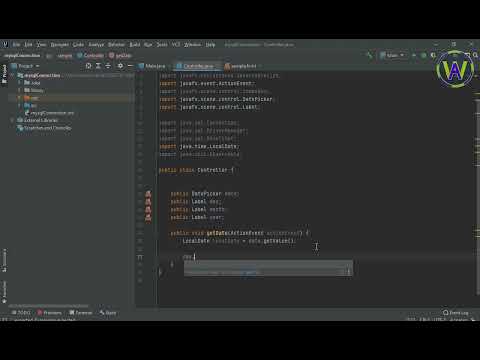Viewport: 480px width, 360px height.
Task: Open the Terminal tool window button
Action: pos(80,313)
